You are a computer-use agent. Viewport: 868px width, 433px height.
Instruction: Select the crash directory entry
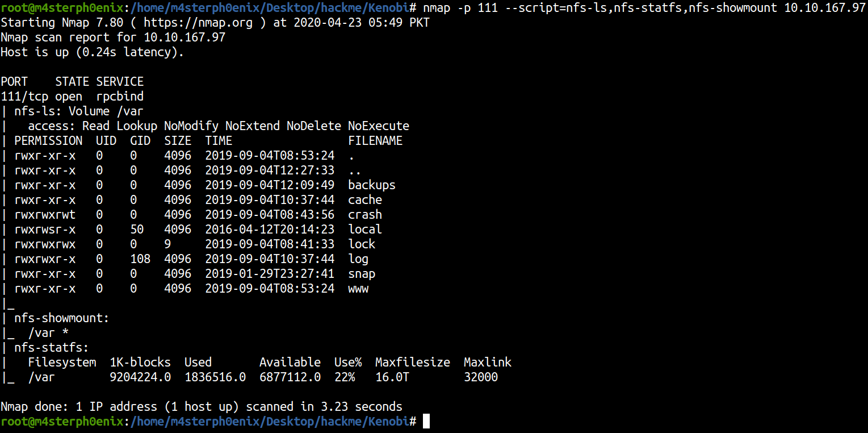click(x=365, y=215)
